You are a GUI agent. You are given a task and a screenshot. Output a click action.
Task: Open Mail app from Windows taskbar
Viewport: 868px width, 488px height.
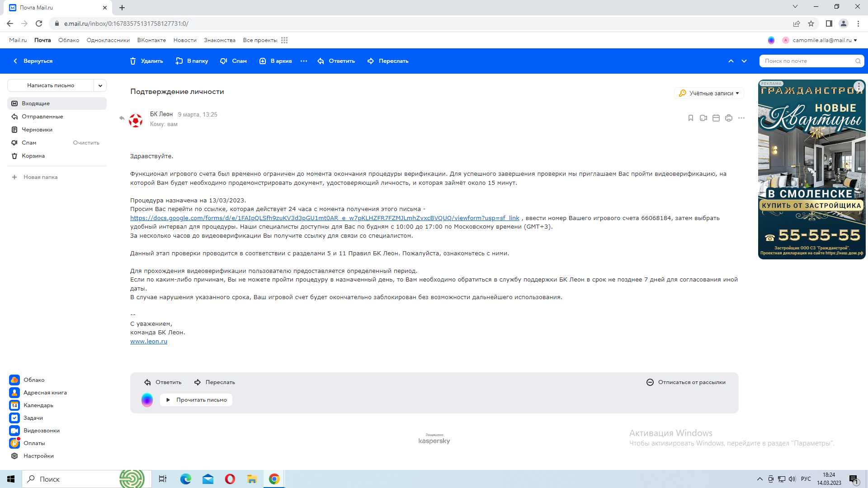tap(208, 479)
